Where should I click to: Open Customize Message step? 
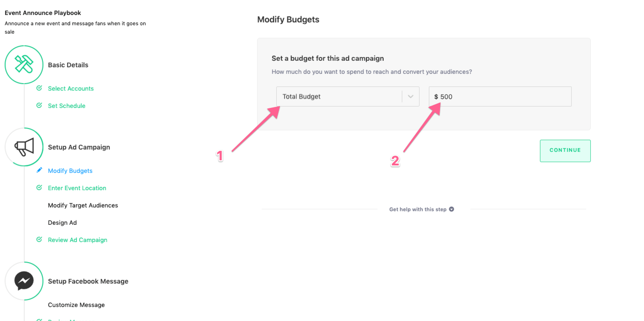click(77, 305)
